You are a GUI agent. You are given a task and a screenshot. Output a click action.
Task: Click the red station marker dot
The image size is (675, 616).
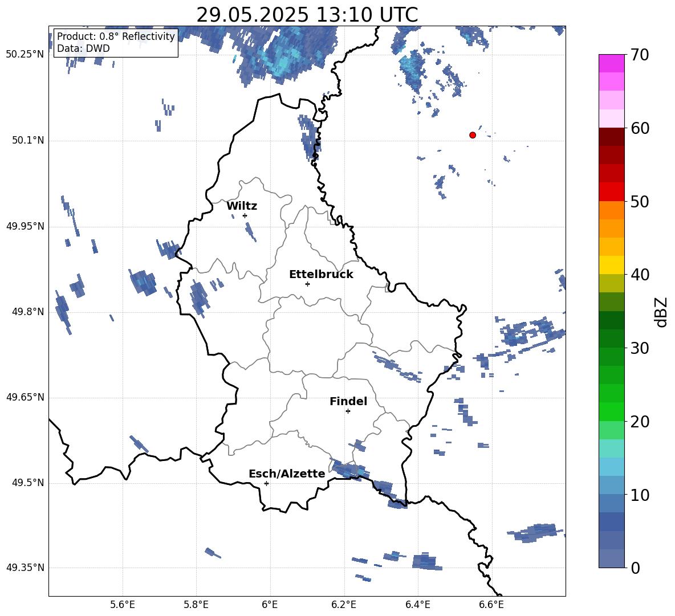[x=473, y=135]
